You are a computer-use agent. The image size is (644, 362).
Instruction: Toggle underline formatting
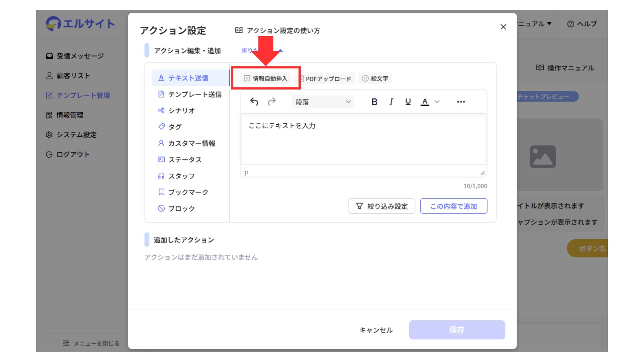pos(408,102)
